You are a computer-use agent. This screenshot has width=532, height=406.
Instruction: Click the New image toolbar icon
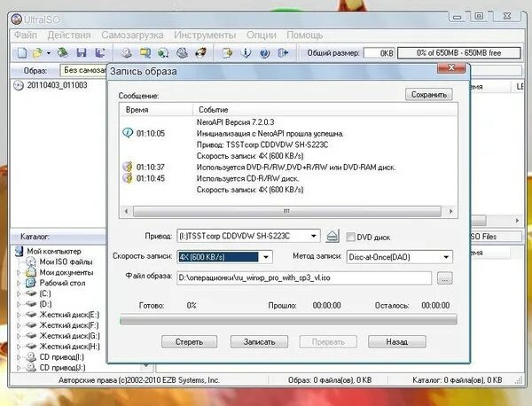coord(22,53)
